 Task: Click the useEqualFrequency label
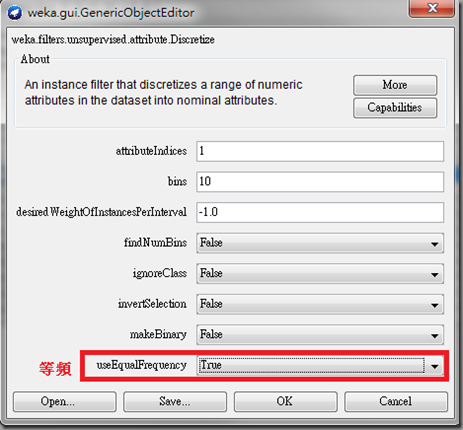pyautogui.click(x=142, y=365)
